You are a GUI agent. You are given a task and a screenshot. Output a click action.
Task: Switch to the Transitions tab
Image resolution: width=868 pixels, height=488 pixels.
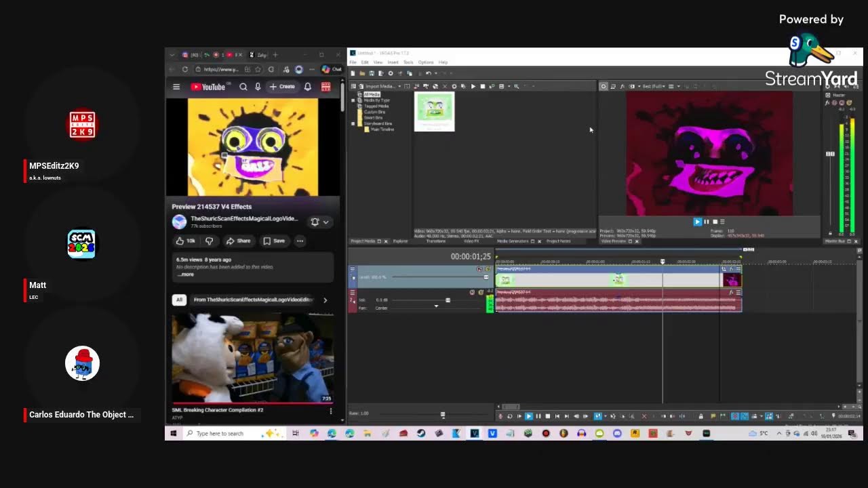click(x=436, y=241)
